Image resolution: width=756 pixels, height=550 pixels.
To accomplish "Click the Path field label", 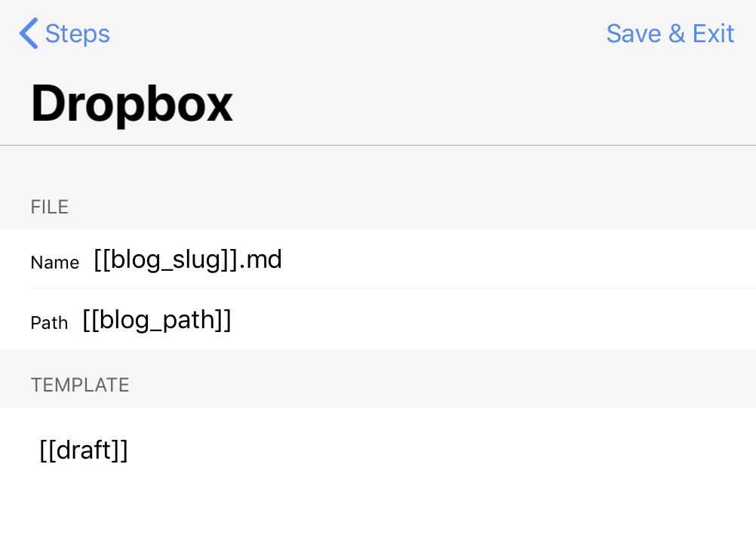I will click(x=49, y=323).
